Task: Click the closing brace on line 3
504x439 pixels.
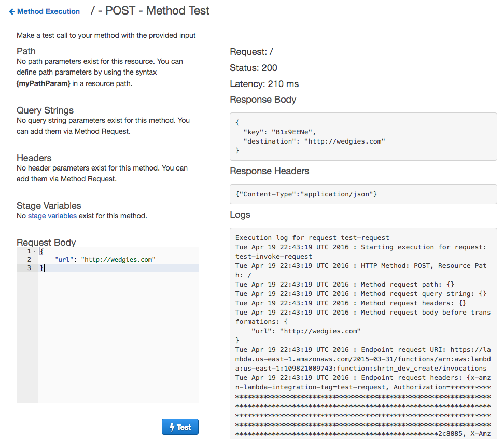Action: pyautogui.click(x=42, y=268)
